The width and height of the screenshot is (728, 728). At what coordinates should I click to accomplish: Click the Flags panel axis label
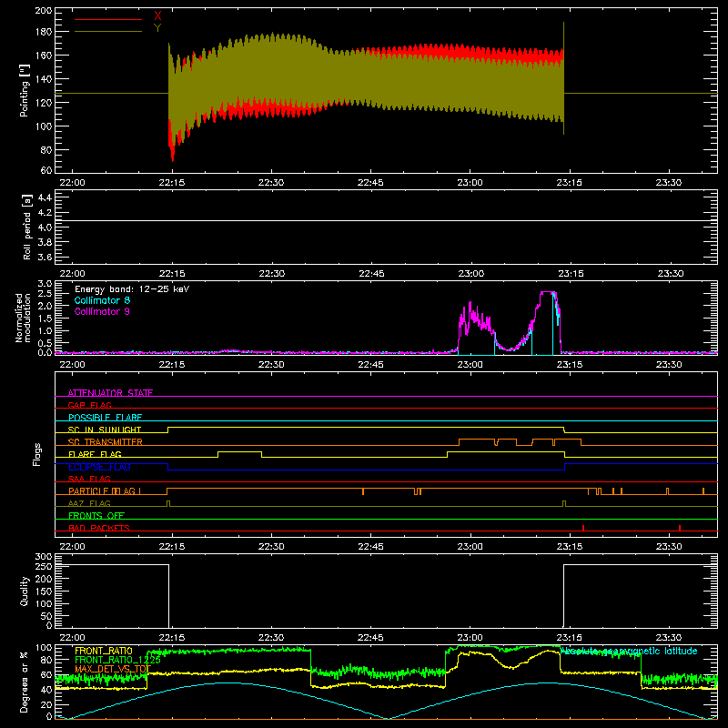tap(37, 454)
